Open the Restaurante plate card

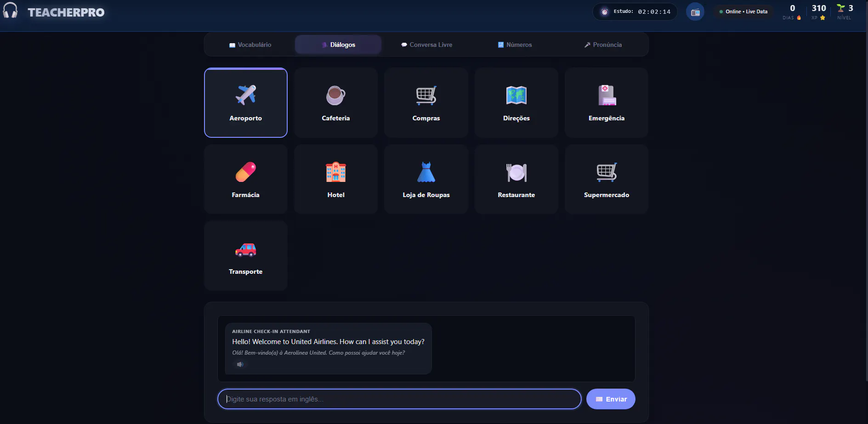[516, 179]
